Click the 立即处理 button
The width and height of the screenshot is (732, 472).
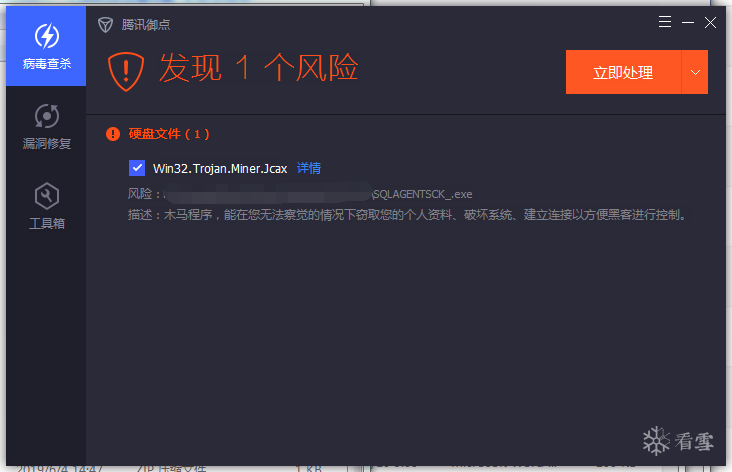tap(623, 72)
